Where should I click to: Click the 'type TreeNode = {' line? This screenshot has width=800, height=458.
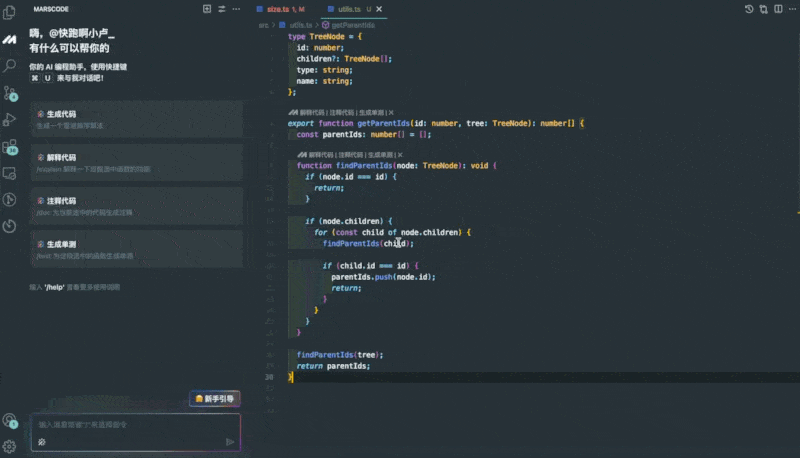pos(325,37)
